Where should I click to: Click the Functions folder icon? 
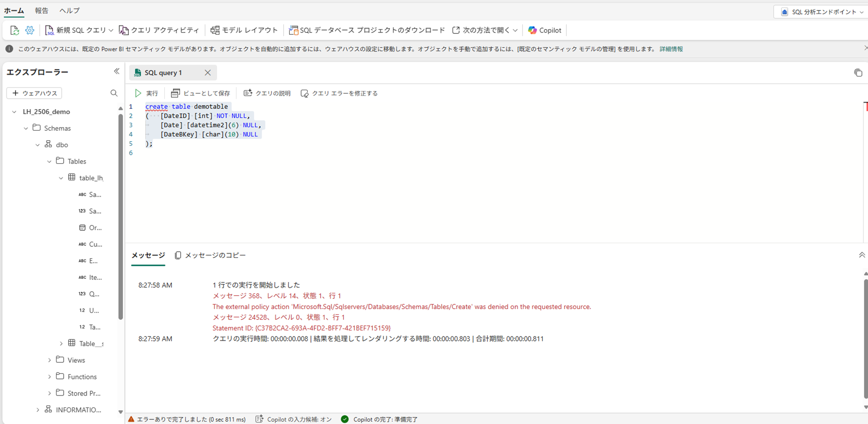tap(60, 376)
